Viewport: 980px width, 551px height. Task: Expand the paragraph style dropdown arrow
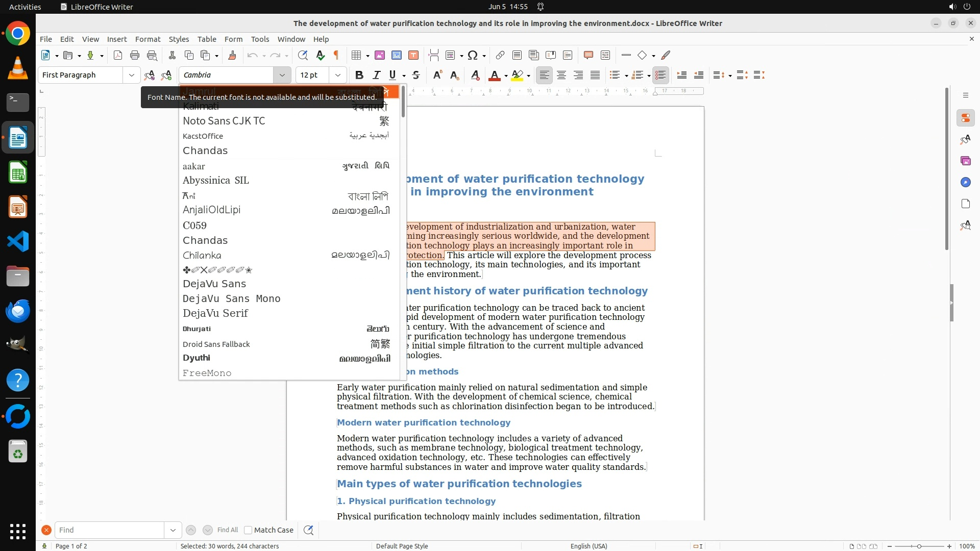click(131, 75)
